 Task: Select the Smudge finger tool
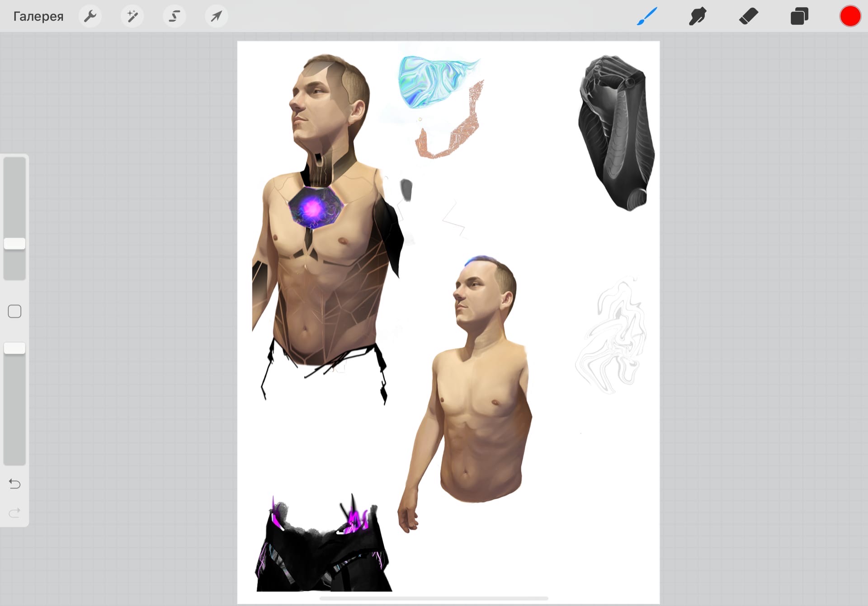coord(698,16)
